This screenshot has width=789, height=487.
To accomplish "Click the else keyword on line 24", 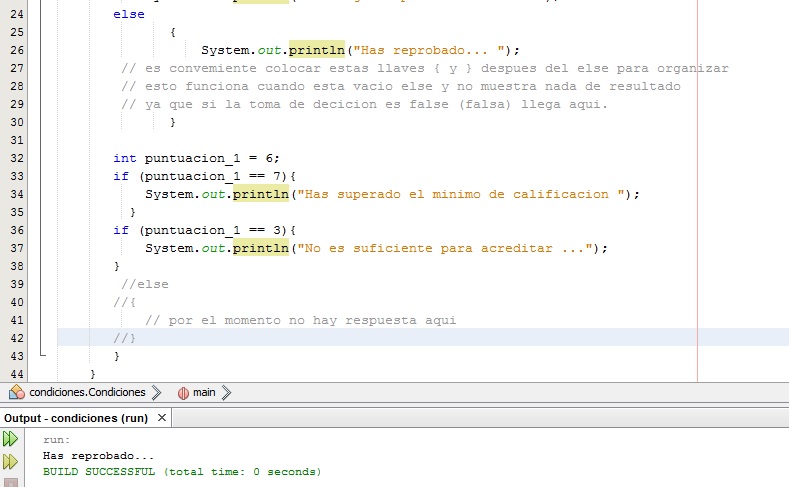I will (x=129, y=14).
